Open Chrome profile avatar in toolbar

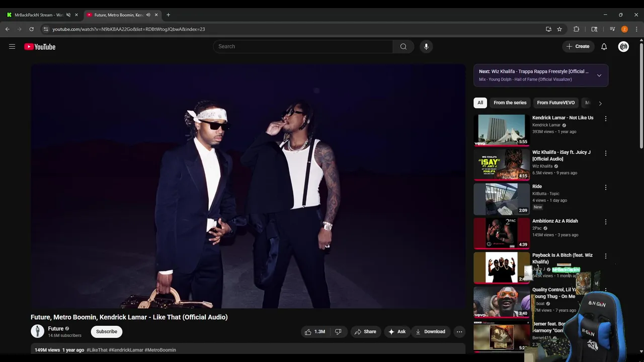624,29
